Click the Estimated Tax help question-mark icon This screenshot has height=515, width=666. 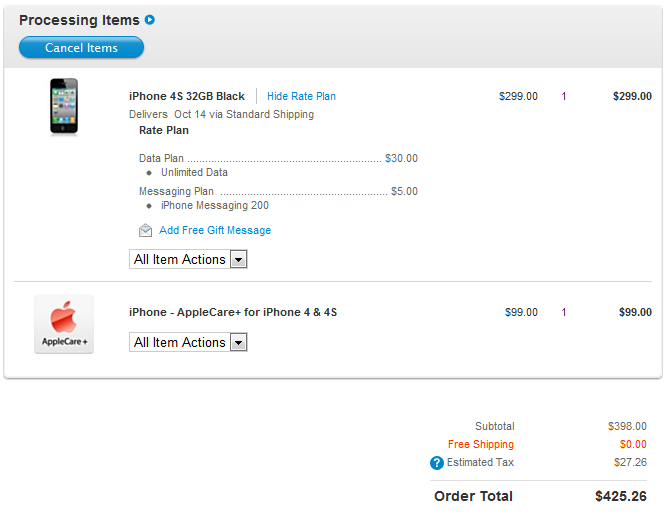click(x=437, y=463)
